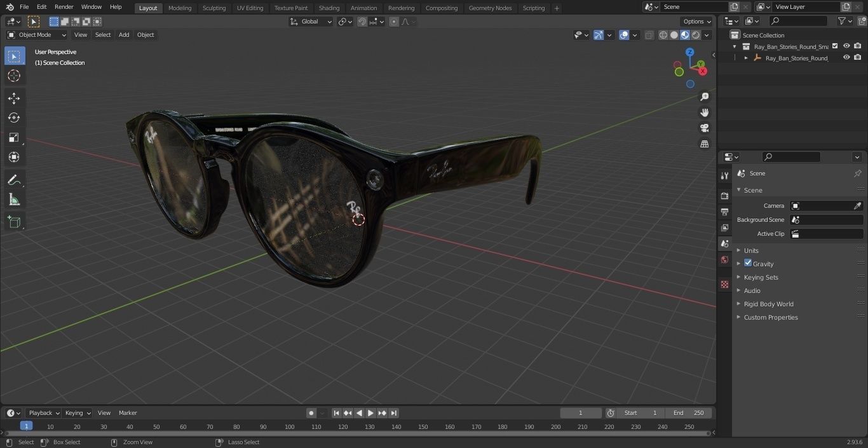Open the World properties tab
This screenshot has width=868, height=448.
click(x=724, y=259)
